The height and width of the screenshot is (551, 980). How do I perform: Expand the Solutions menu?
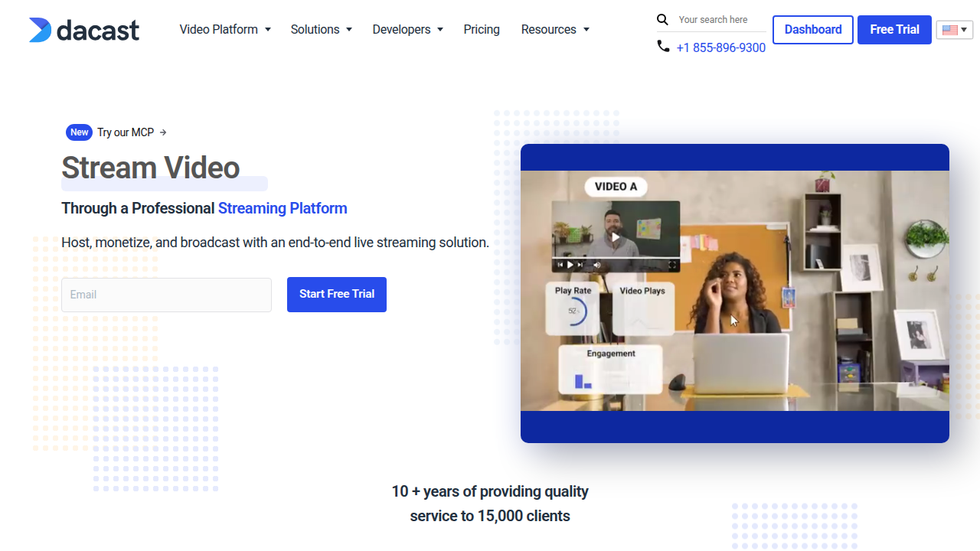[322, 29]
